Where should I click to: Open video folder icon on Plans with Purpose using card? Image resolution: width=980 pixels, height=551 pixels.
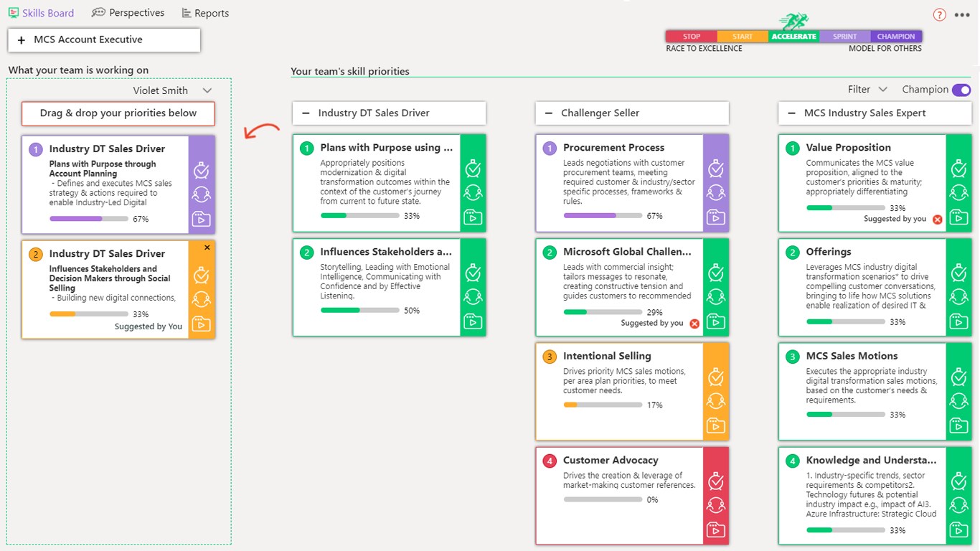click(473, 217)
